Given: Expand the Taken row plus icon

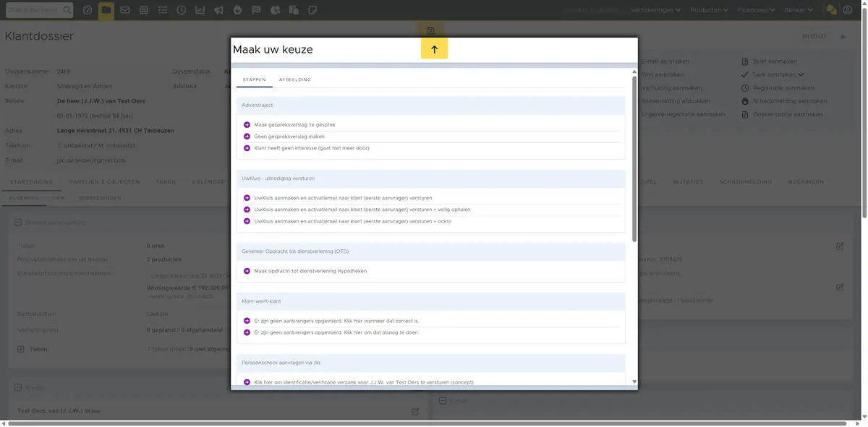Looking at the screenshot, I should point(21,348).
